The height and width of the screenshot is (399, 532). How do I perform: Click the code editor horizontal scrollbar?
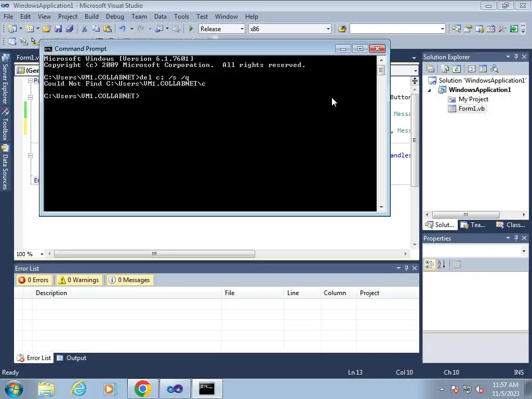click(x=154, y=254)
